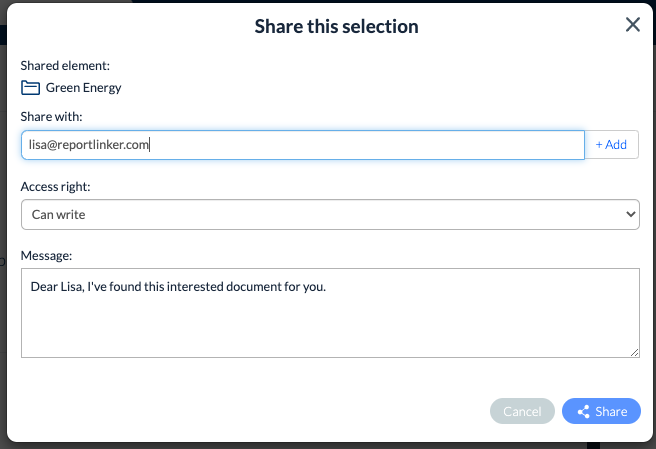656x449 pixels.
Task: Close the Share this selection dialog
Action: 632,25
